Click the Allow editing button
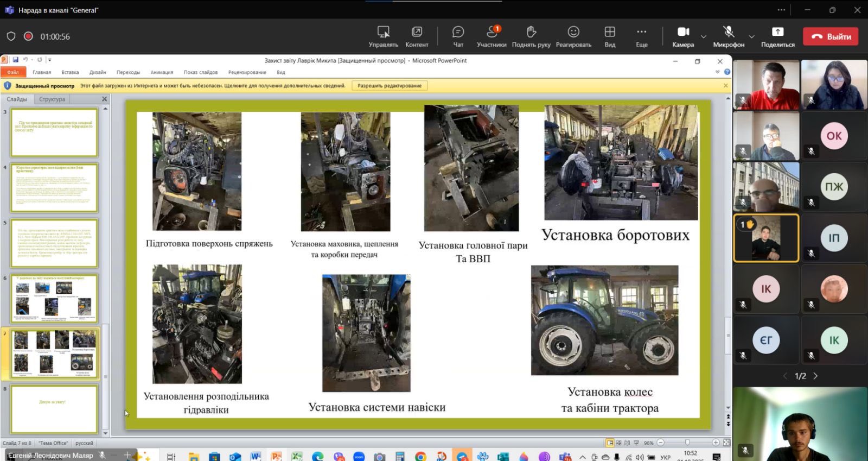Viewport: 868px width, 461px height. (390, 86)
